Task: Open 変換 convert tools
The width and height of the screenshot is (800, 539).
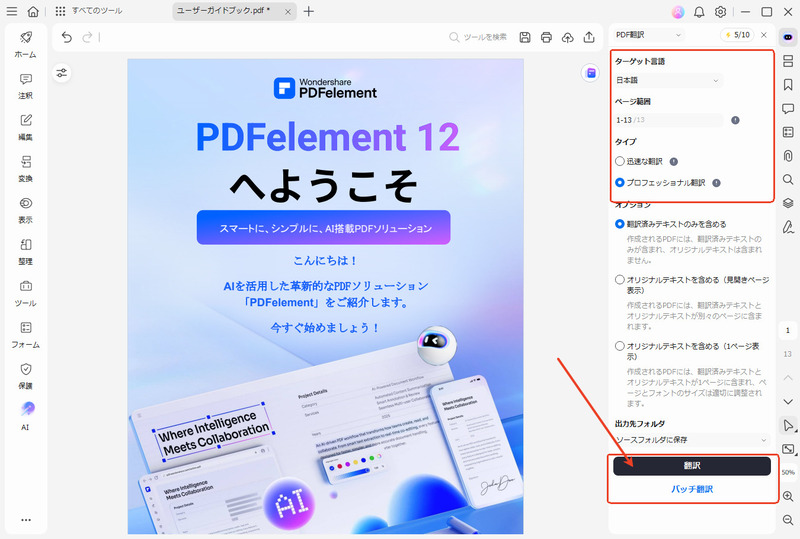Action: [26, 169]
